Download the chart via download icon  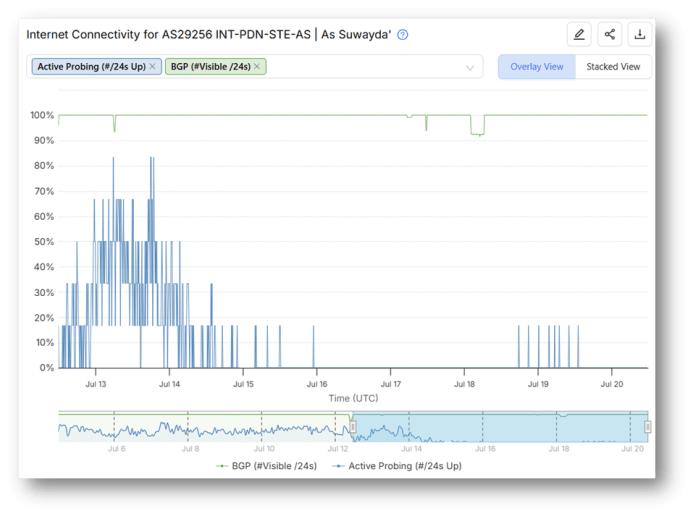(x=640, y=34)
